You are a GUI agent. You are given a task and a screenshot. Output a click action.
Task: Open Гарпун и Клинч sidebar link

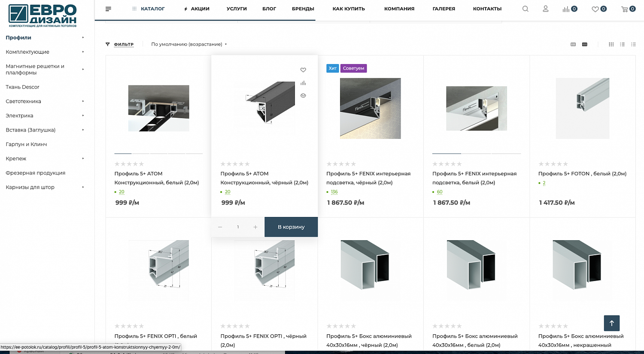tap(26, 144)
